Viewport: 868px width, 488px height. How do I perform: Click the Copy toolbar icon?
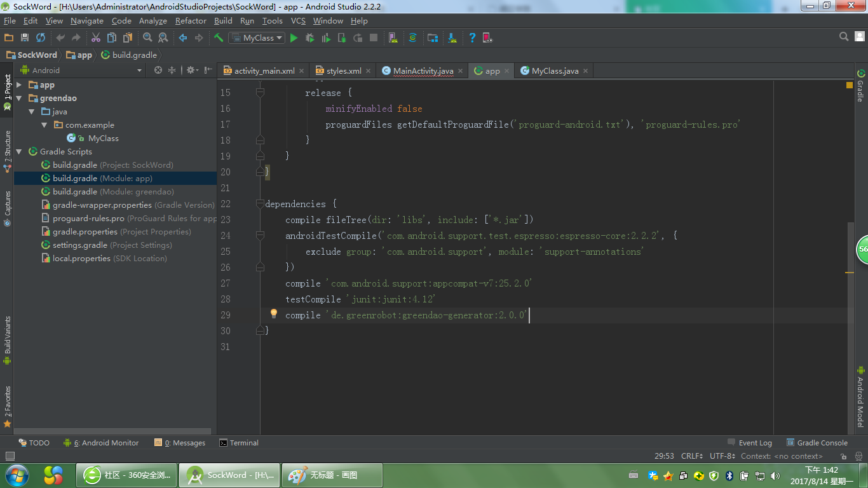click(112, 38)
